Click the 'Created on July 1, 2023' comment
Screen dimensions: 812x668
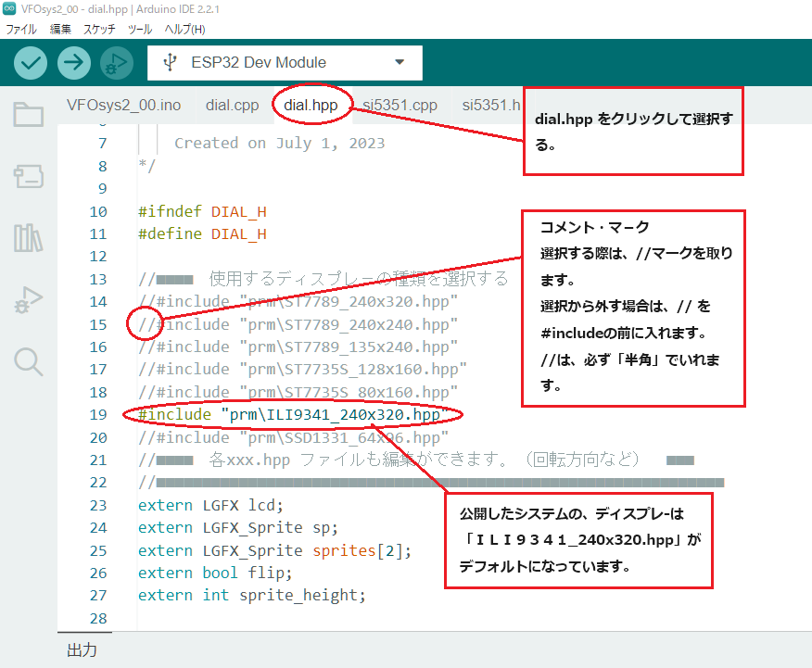tap(280, 144)
